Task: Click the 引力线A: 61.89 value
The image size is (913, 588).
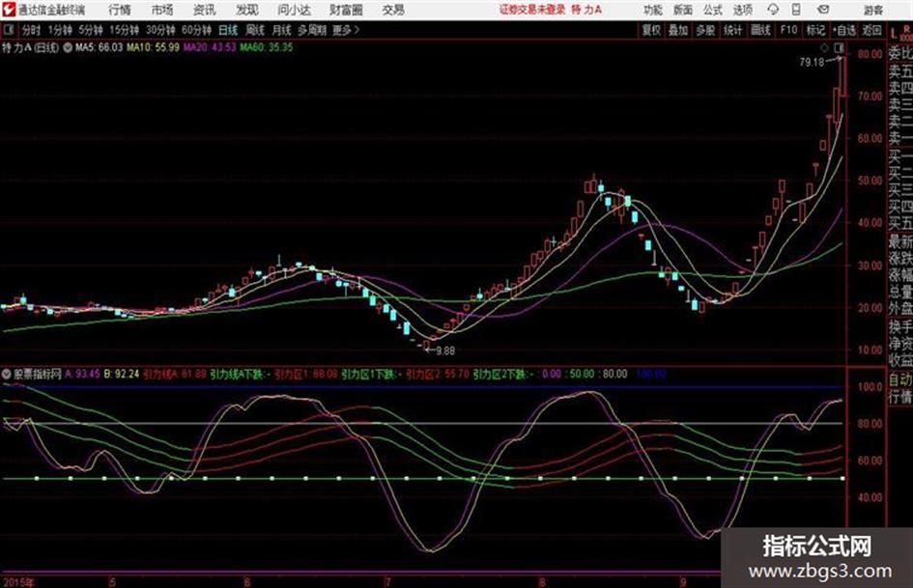Action: (175, 374)
